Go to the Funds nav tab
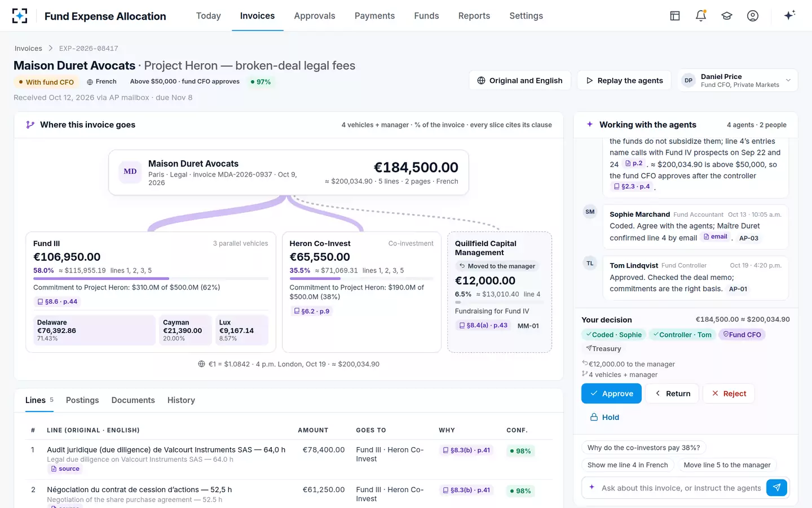Image resolution: width=812 pixels, height=508 pixels. click(426, 16)
